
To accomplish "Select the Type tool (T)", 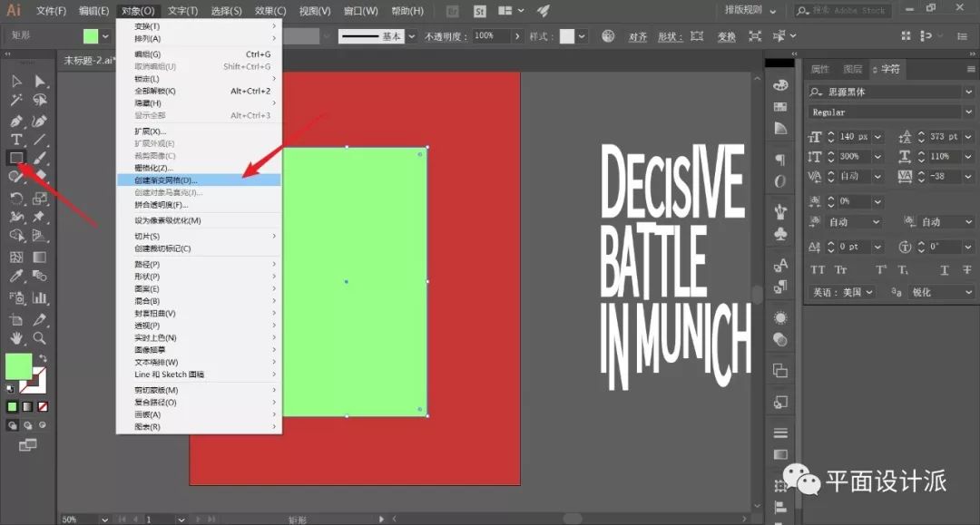I will [16, 140].
